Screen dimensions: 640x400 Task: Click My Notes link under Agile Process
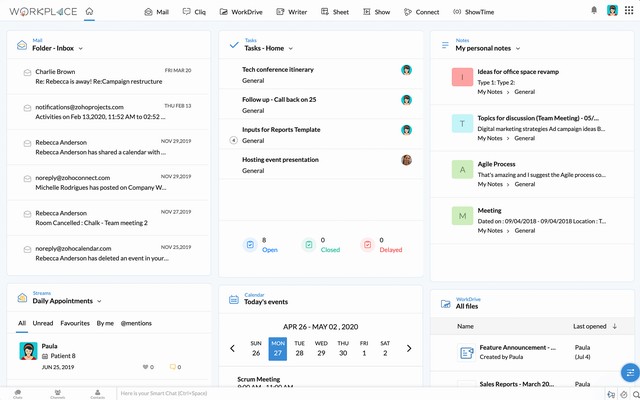tap(490, 184)
